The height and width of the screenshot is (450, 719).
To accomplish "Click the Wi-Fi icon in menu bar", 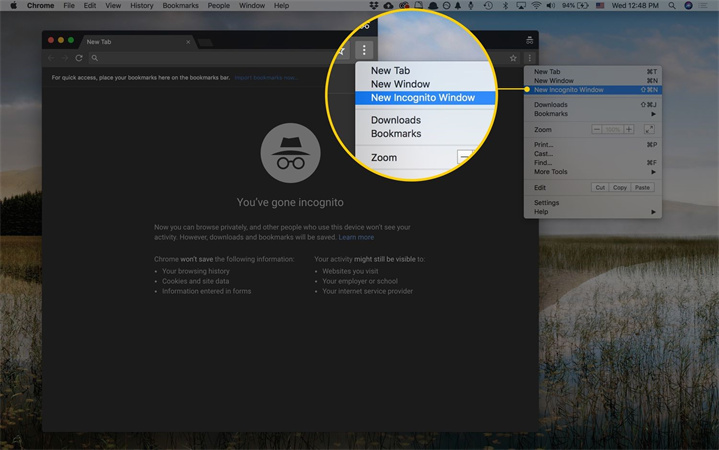I will (x=535, y=6).
